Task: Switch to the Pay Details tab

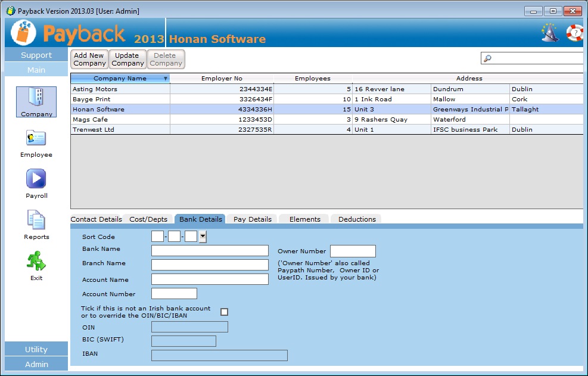Action: coord(253,219)
